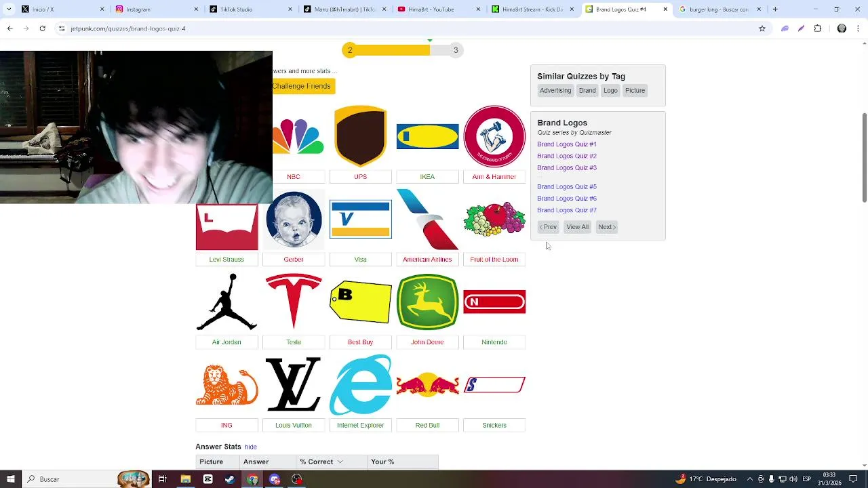Click the UPS shield logo
The height and width of the screenshot is (488, 868).
360,136
